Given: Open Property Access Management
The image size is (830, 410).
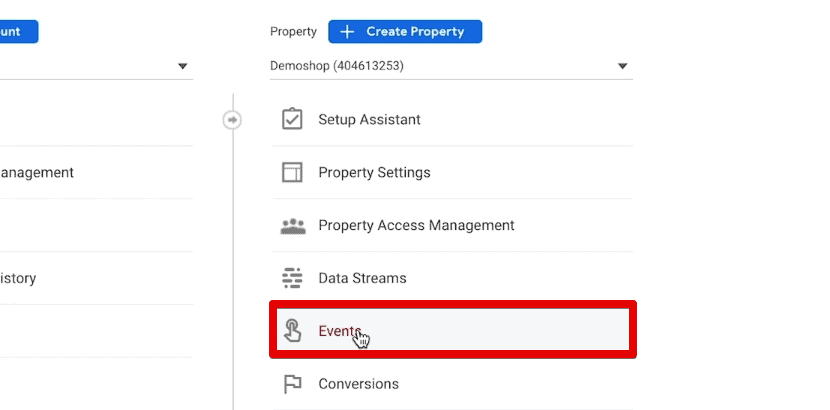Looking at the screenshot, I should coord(416,226).
